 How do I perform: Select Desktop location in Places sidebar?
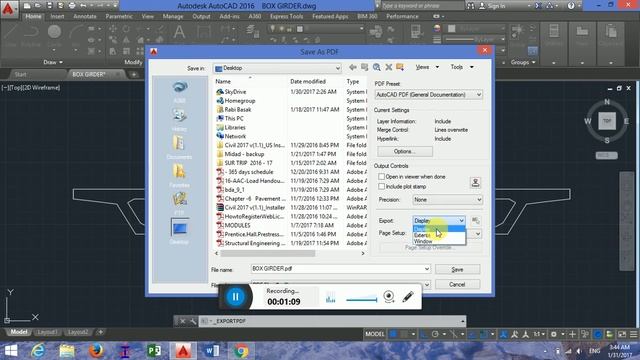tap(180, 231)
